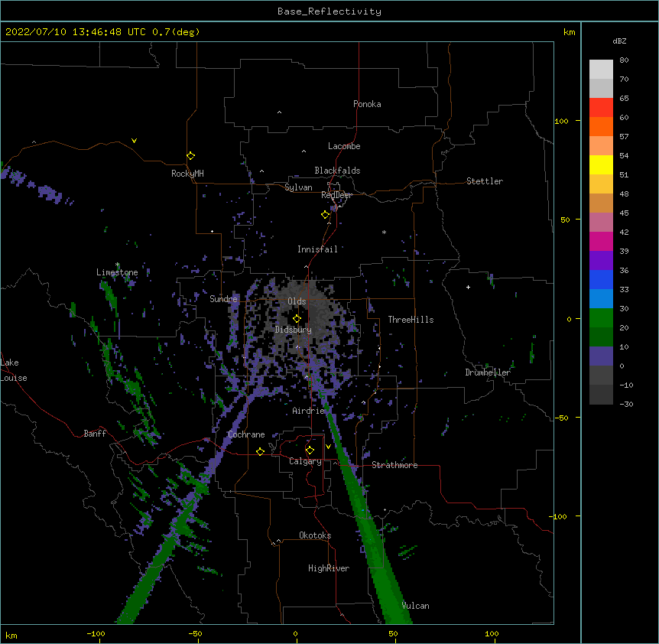Click the Airdrie town label
The image size is (659, 644).
[x=309, y=411]
